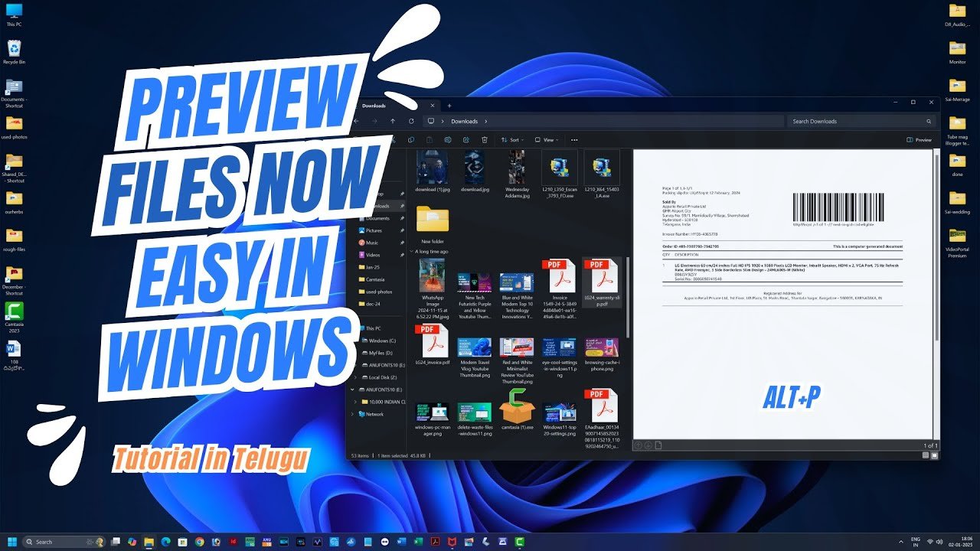Open the See more ellipsis menu

(574, 140)
